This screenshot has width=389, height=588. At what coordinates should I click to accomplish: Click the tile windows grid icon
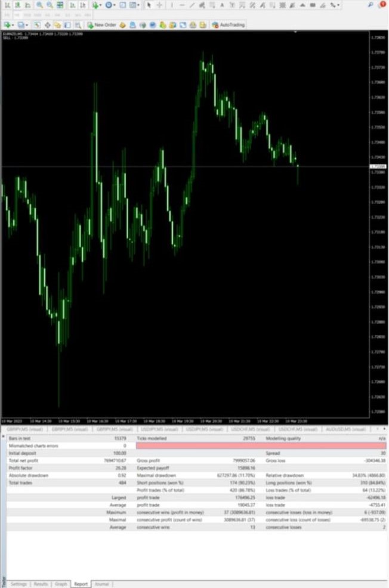coord(60,5)
